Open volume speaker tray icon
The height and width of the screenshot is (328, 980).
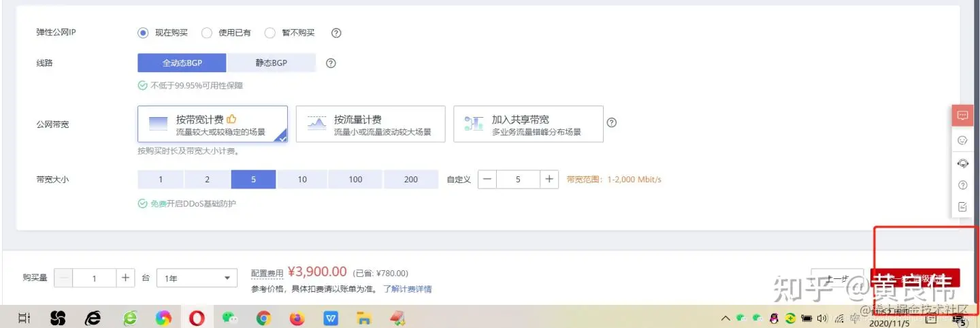(822, 318)
